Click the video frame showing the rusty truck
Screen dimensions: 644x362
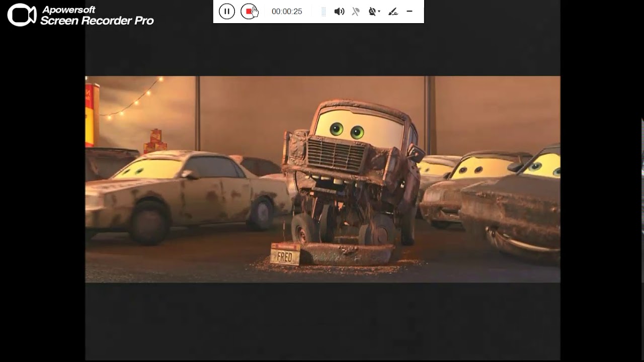323,179
